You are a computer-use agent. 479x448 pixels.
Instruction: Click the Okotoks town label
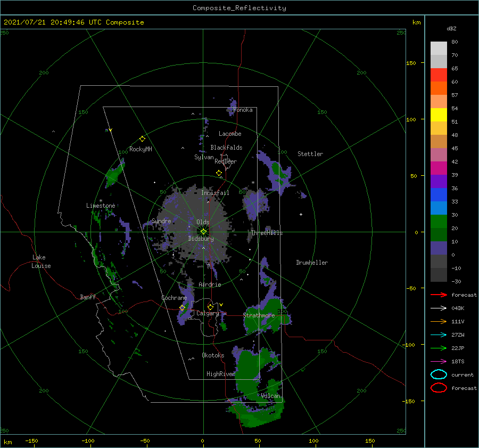tap(213, 355)
